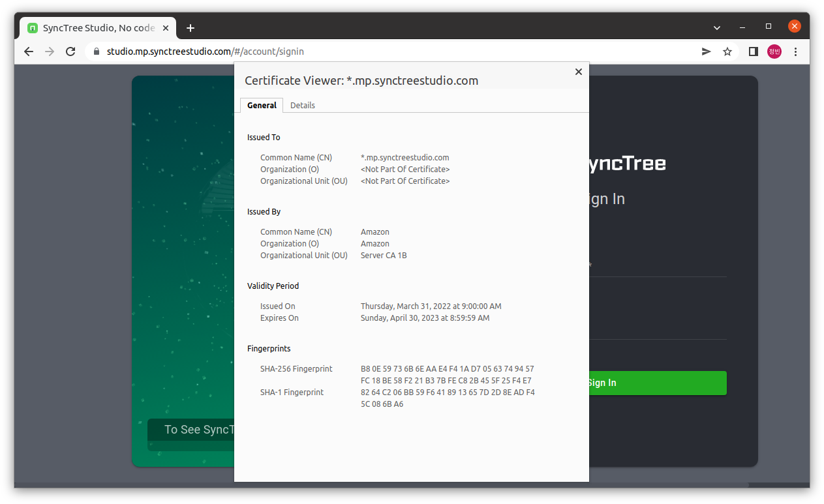Open site info via the padlock icon
The width and height of the screenshot is (824, 504).
click(96, 52)
